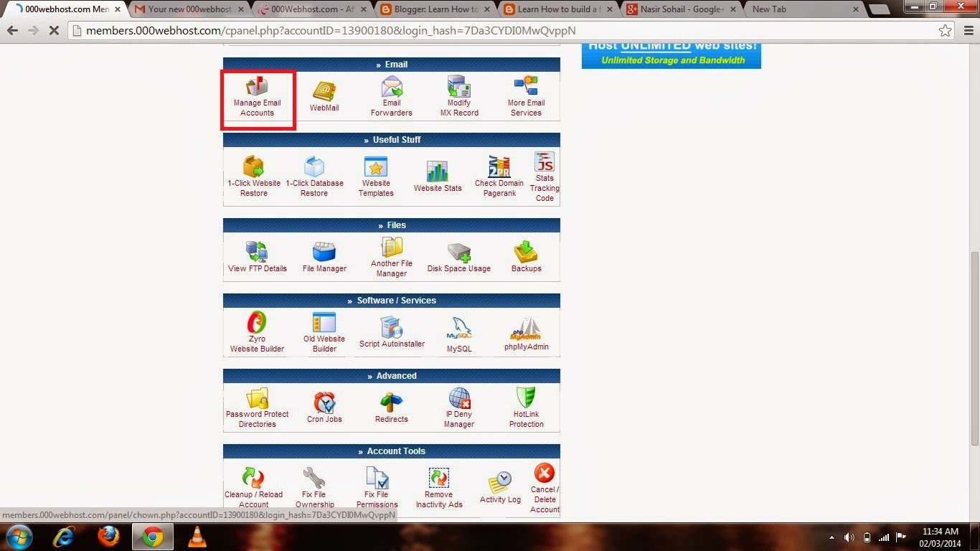This screenshot has width=980, height=551.
Task: Click Remove Inactivity Ads
Action: tap(439, 487)
